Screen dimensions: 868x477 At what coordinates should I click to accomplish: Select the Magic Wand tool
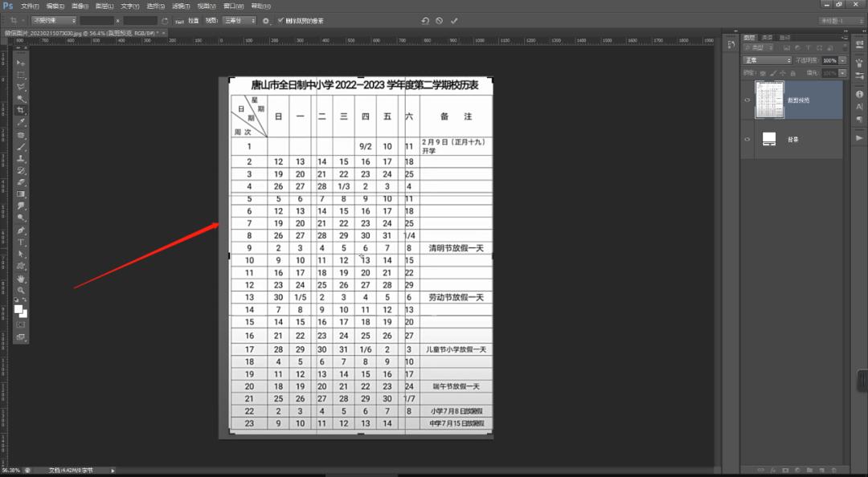click(21, 98)
